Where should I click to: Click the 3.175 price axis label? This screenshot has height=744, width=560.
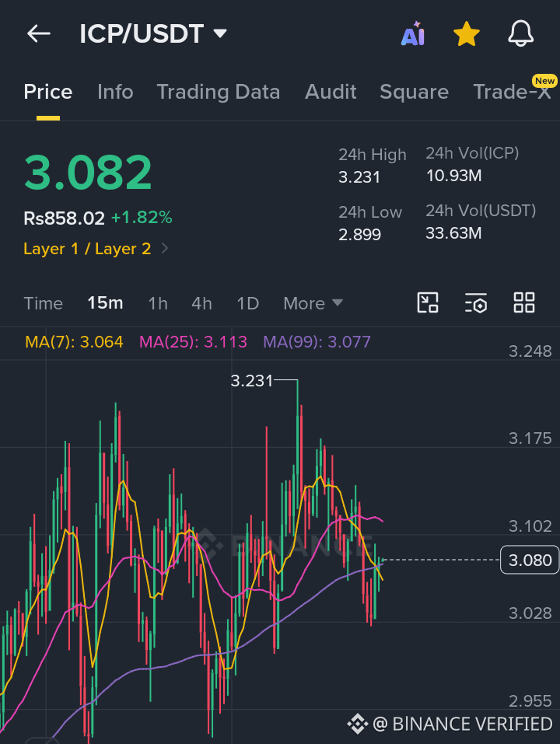530,438
